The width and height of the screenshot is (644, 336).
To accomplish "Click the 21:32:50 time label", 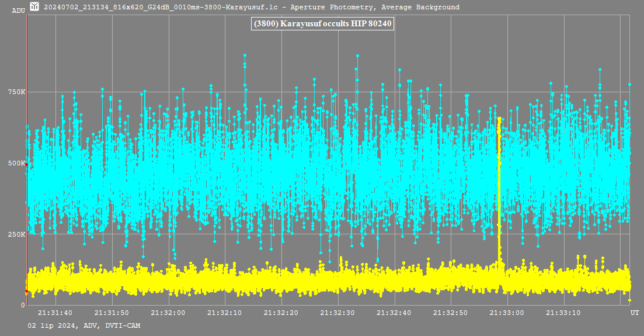I will [x=450, y=313].
